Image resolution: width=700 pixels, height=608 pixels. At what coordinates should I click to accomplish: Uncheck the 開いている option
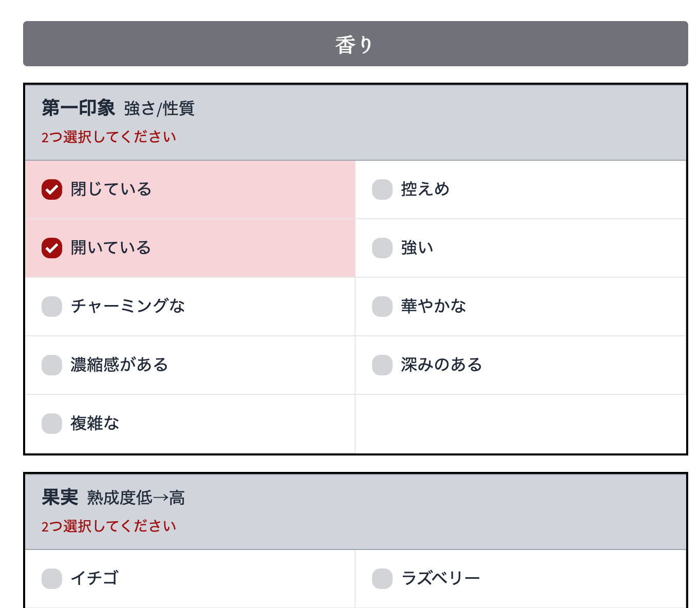[x=110, y=248]
